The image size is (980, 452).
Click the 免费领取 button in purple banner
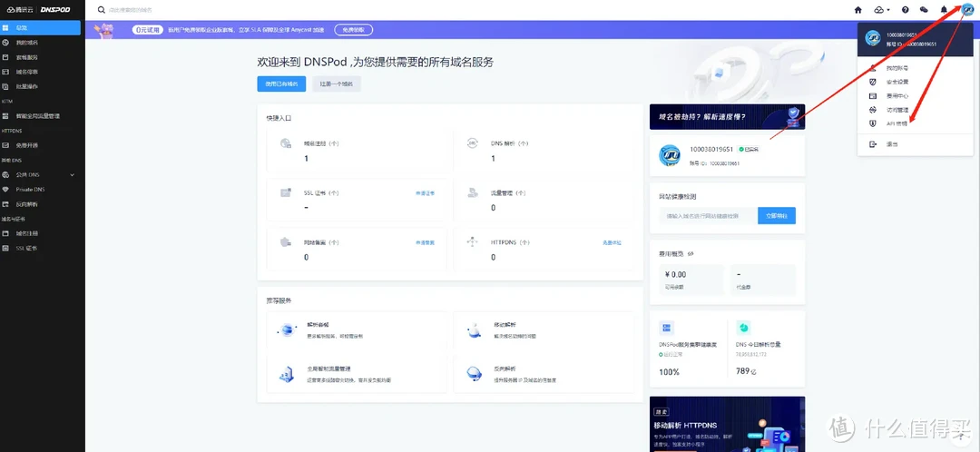[354, 29]
